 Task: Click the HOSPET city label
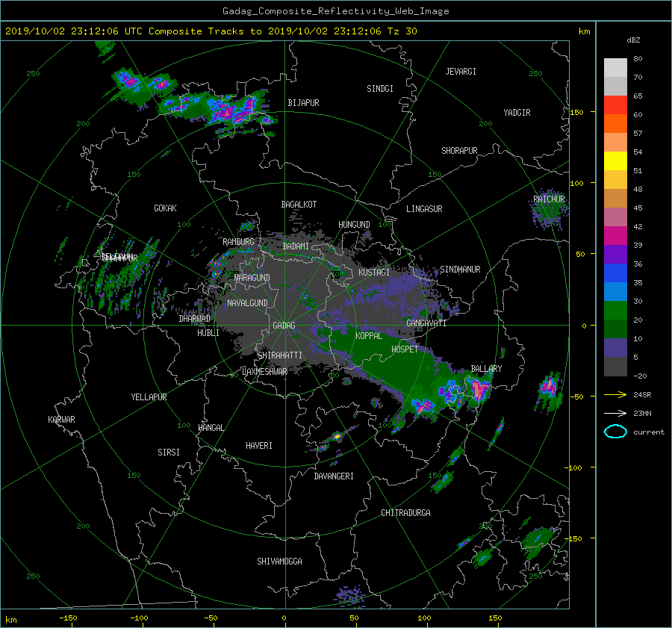click(405, 349)
